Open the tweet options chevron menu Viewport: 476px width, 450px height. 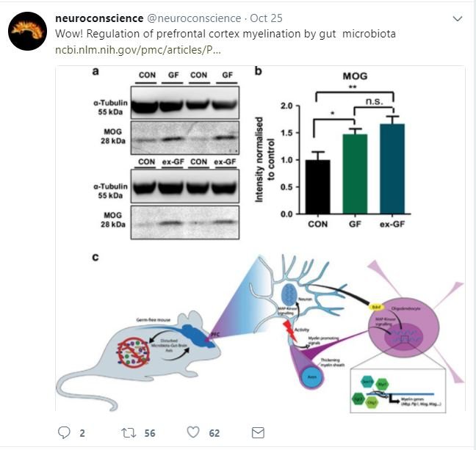pyautogui.click(x=458, y=18)
